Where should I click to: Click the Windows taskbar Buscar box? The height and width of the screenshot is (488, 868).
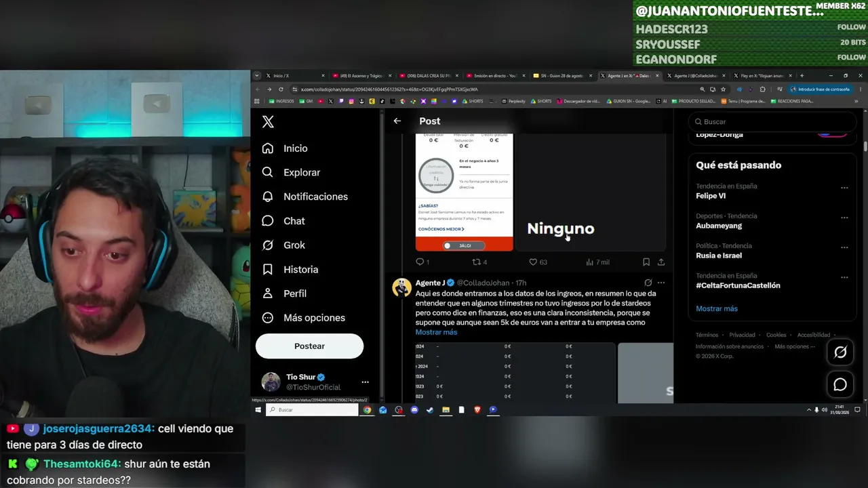pos(313,410)
